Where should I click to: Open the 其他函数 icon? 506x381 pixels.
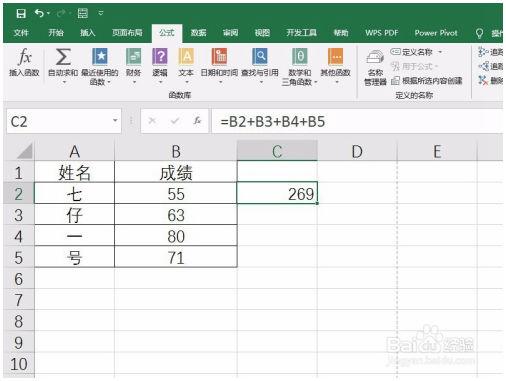click(x=336, y=56)
